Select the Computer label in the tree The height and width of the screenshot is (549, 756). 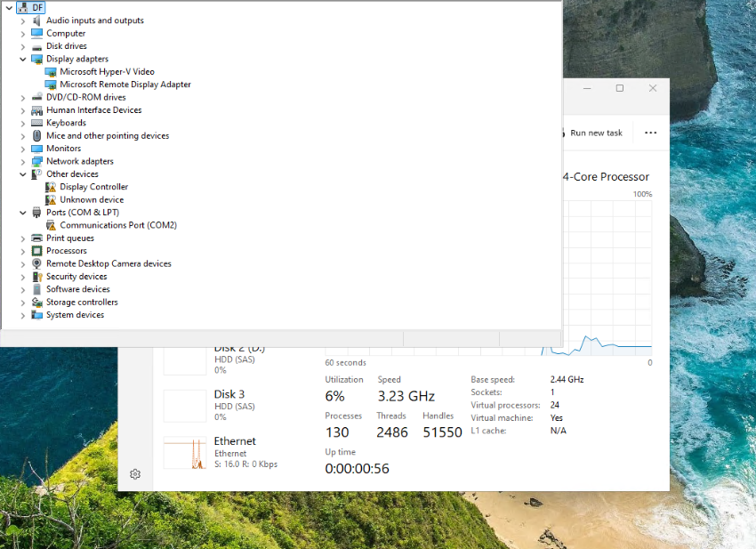66,33
